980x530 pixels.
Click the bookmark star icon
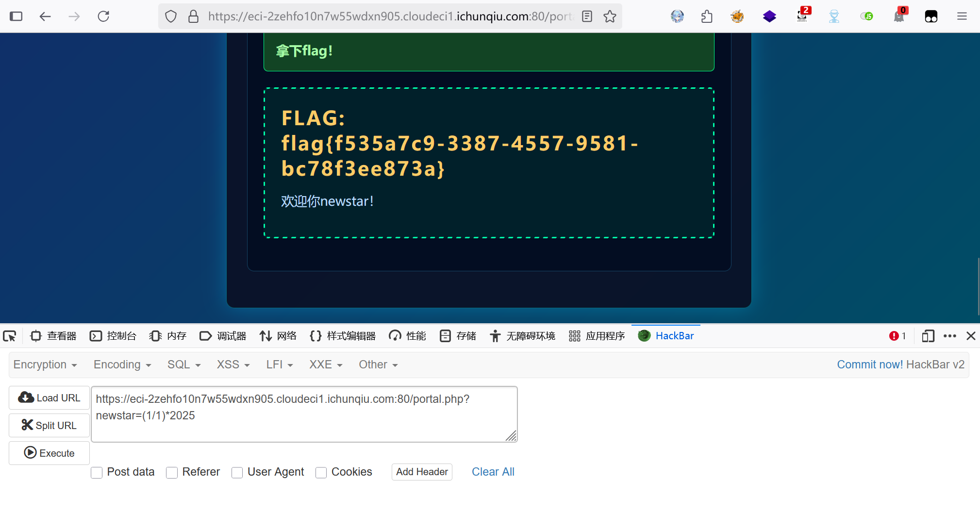[610, 17]
